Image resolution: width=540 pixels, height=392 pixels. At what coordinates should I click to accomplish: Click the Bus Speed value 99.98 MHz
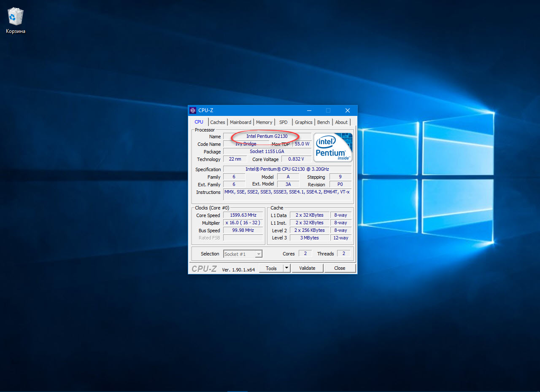243,230
